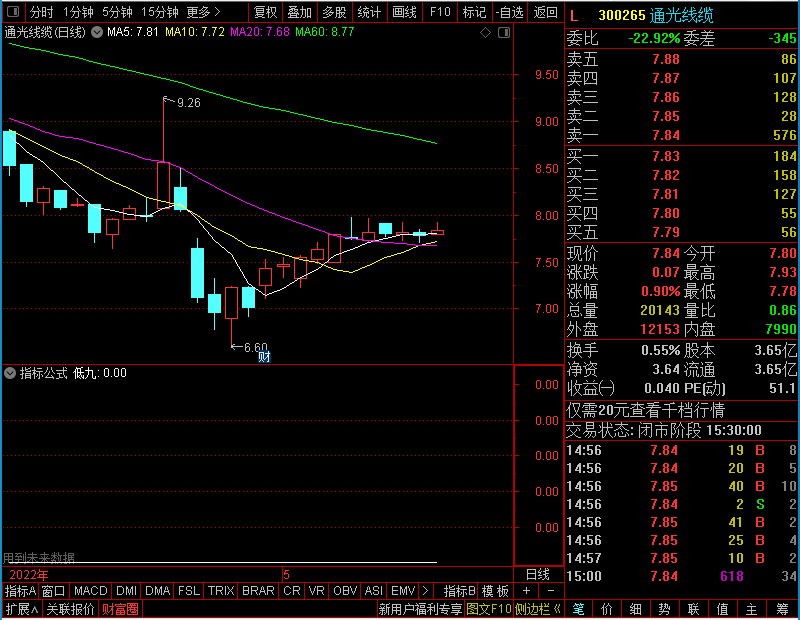Screen dimensions: 800x620
Task: Click the diamond icon above the chart
Action: 486,33
